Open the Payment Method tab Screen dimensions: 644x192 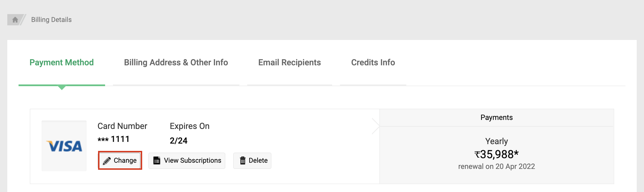tap(62, 62)
